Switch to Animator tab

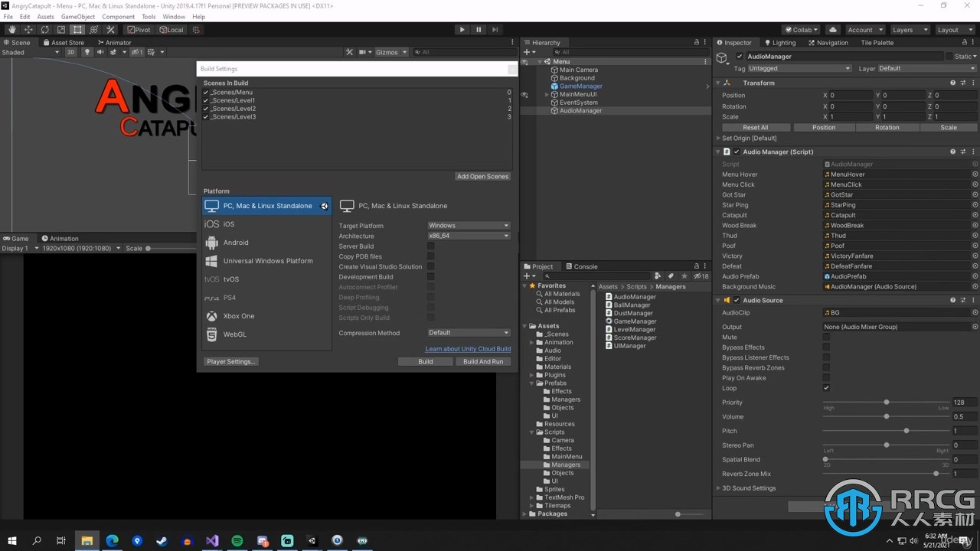(x=114, y=43)
